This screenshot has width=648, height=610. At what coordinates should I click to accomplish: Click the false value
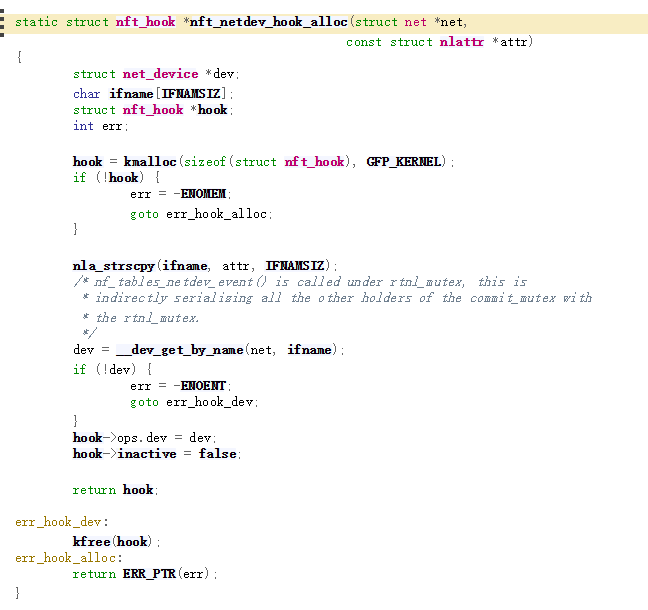(217, 454)
